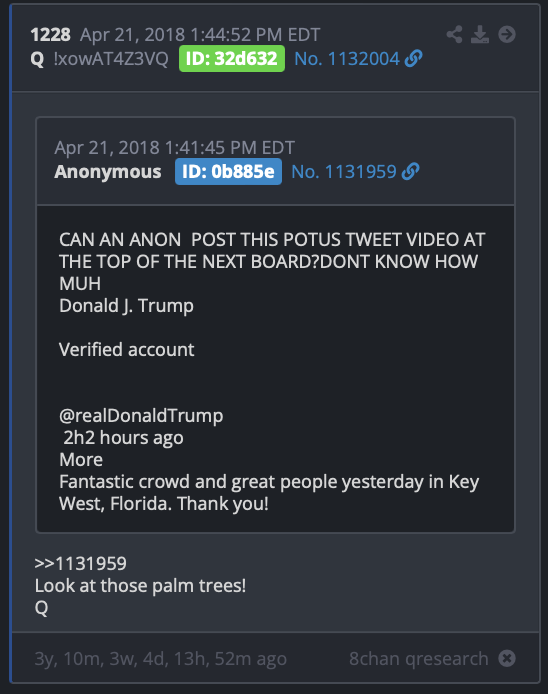Click 'Look at those palm trees!' message text

(140, 586)
